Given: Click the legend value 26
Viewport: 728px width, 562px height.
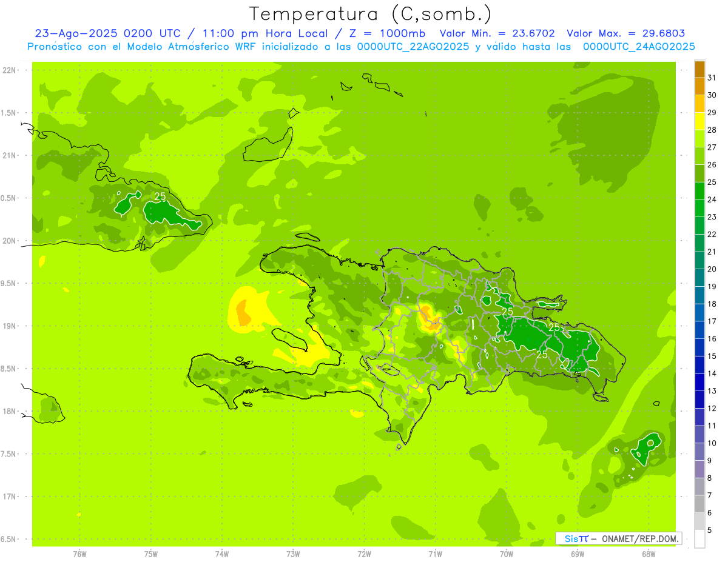Looking at the screenshot, I should [712, 165].
